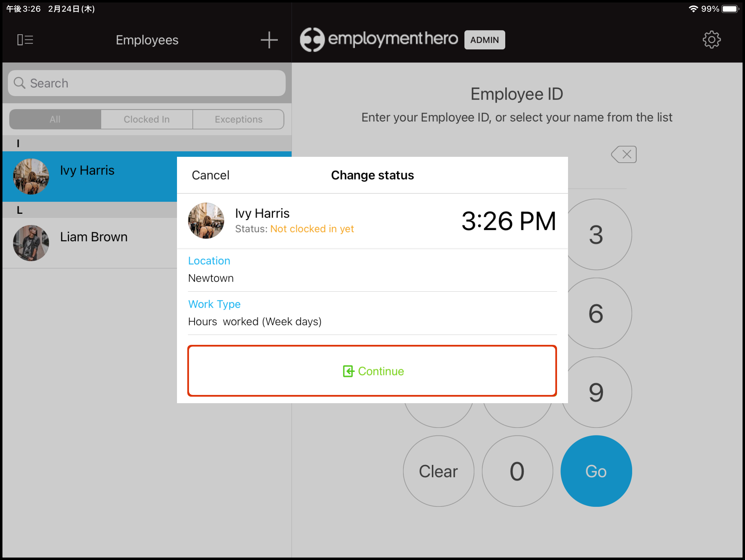Click Ivy Harris avatar in dialog
This screenshot has width=745, height=560.
[206, 221]
